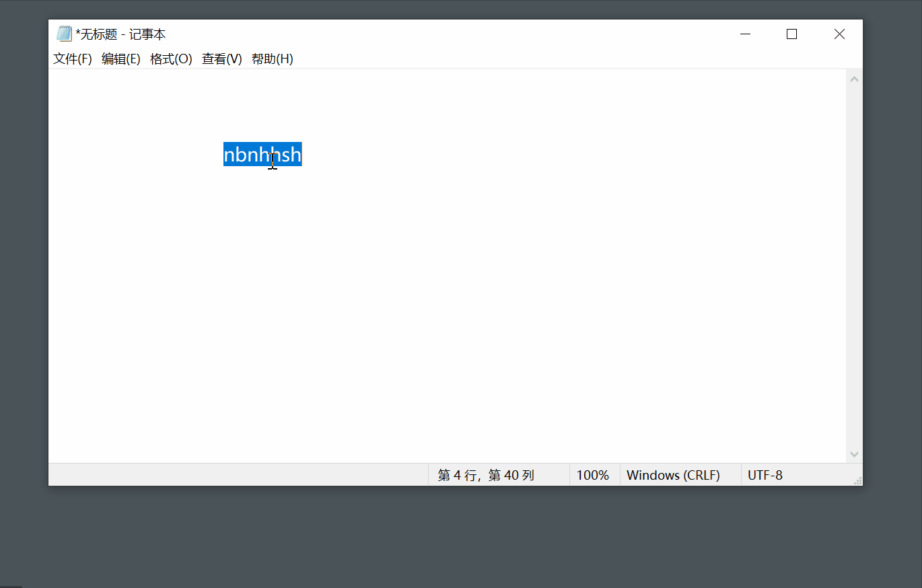The image size is (922, 588).
Task: Click the resize grip at bottom-right corner
Action: pyautogui.click(x=857, y=479)
